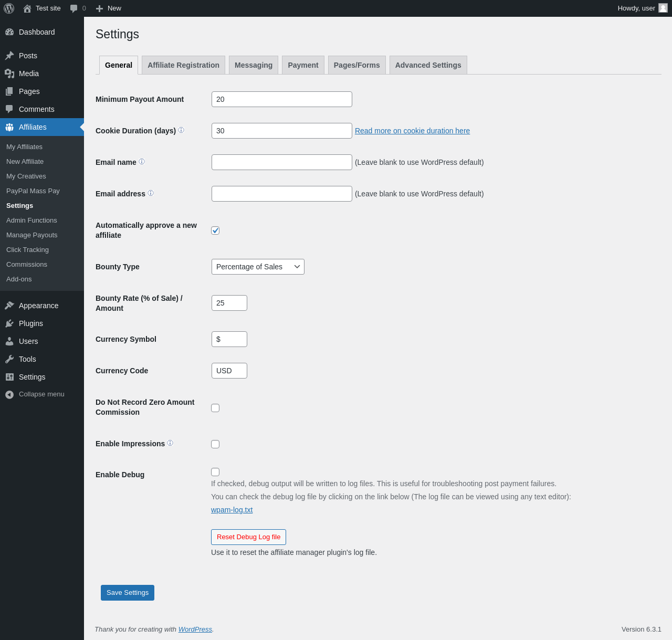
Task: Open the New content menu in admin bar
Action: 109,8
